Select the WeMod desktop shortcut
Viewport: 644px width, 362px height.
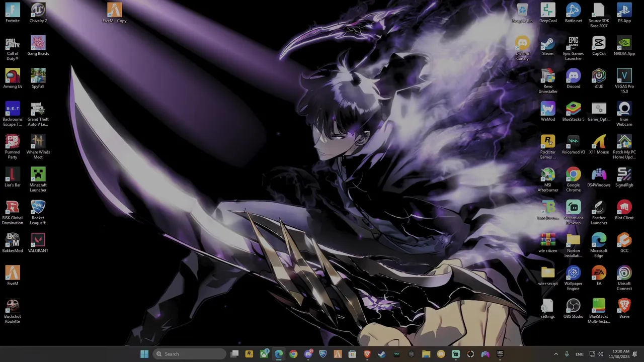click(548, 112)
